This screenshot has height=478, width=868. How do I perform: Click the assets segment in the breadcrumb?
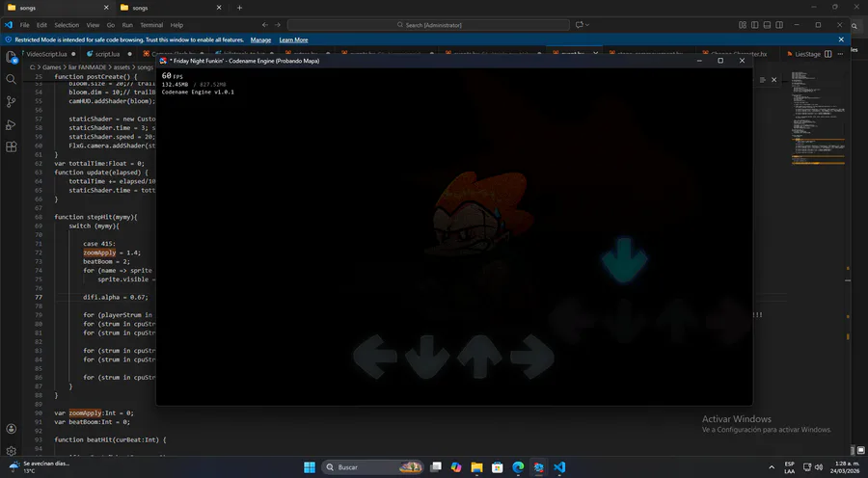122,67
